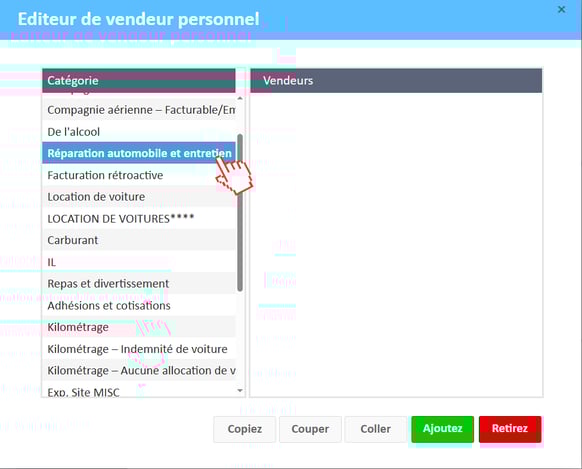The width and height of the screenshot is (582, 469).
Task: Select the plain 'Kilométrage' category
Action: 139,327
